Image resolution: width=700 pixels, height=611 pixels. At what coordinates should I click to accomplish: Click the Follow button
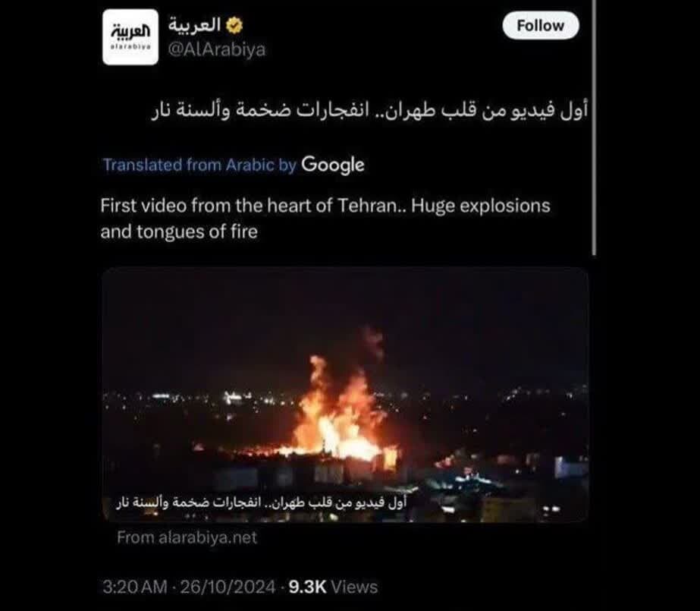pos(541,26)
